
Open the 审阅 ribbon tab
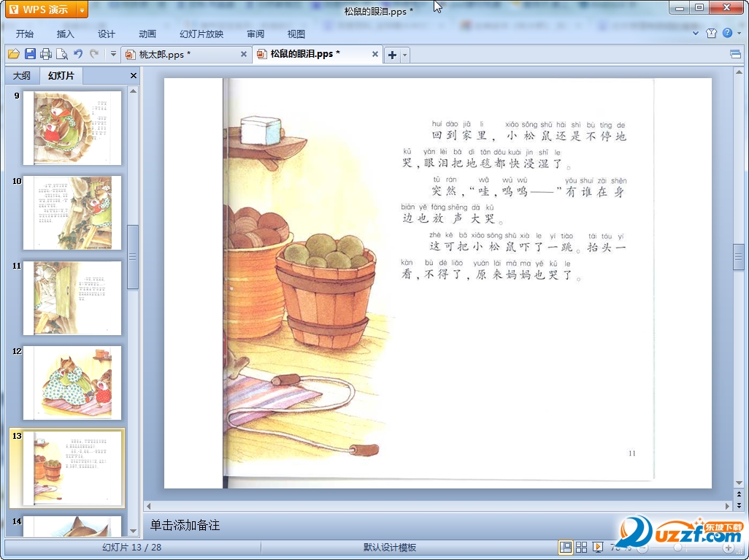(x=256, y=34)
